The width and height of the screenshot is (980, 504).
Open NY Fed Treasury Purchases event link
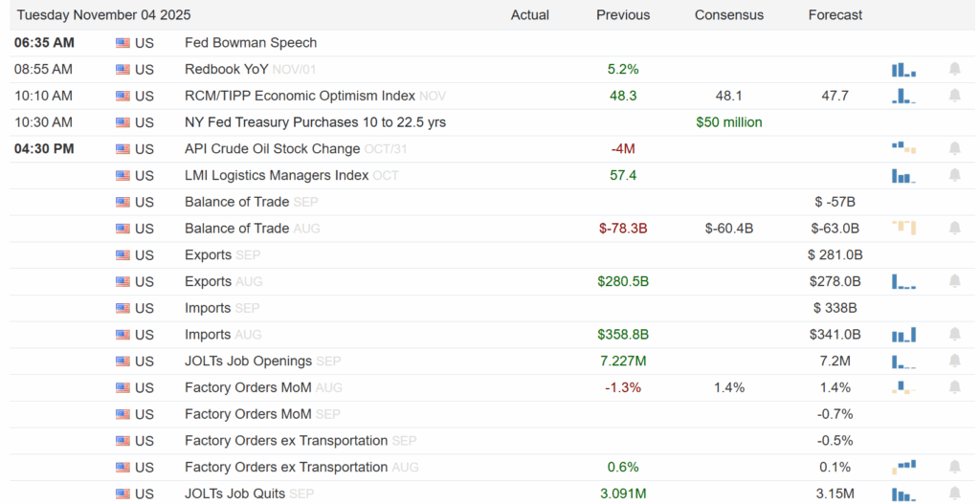pos(315,122)
